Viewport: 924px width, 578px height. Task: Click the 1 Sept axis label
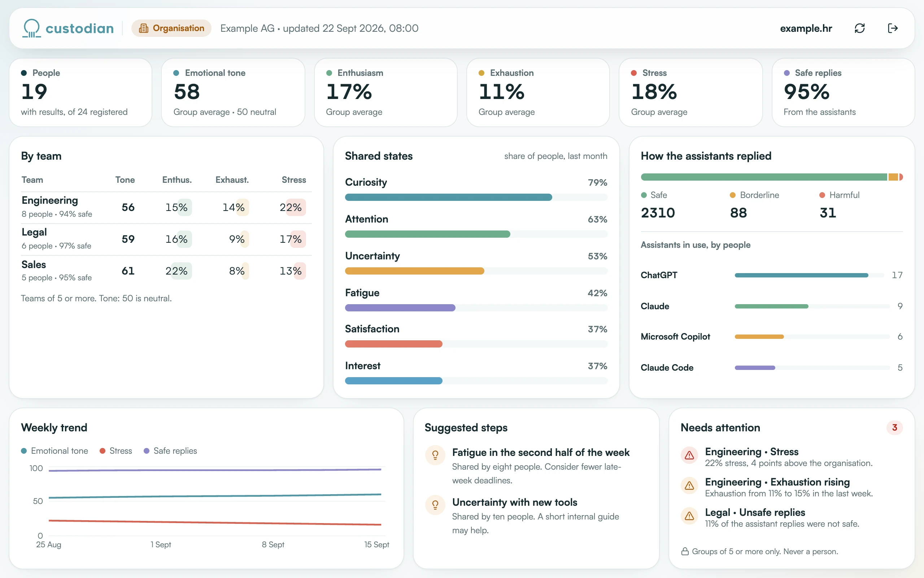pos(160,544)
